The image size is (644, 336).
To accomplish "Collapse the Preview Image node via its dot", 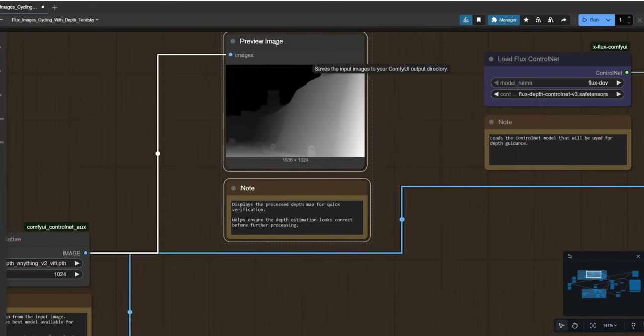I will coord(233,41).
